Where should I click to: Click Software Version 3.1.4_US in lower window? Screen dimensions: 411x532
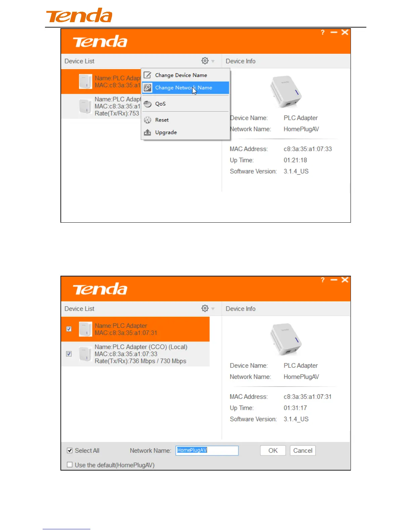click(296, 419)
